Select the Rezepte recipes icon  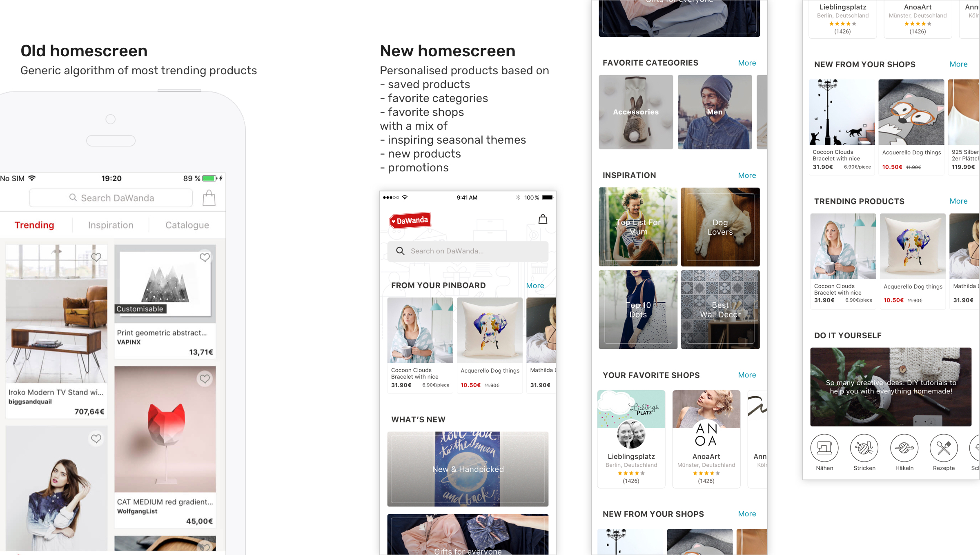pos(944,448)
